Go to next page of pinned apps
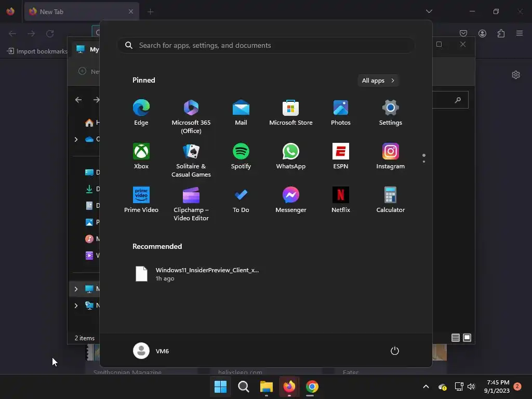This screenshot has width=532, height=399. coord(424,162)
